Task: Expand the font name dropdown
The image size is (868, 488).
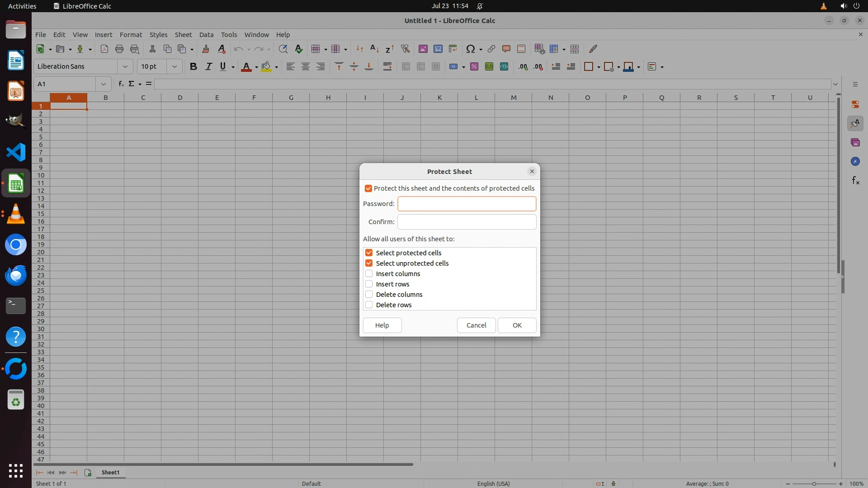Action: (x=125, y=66)
